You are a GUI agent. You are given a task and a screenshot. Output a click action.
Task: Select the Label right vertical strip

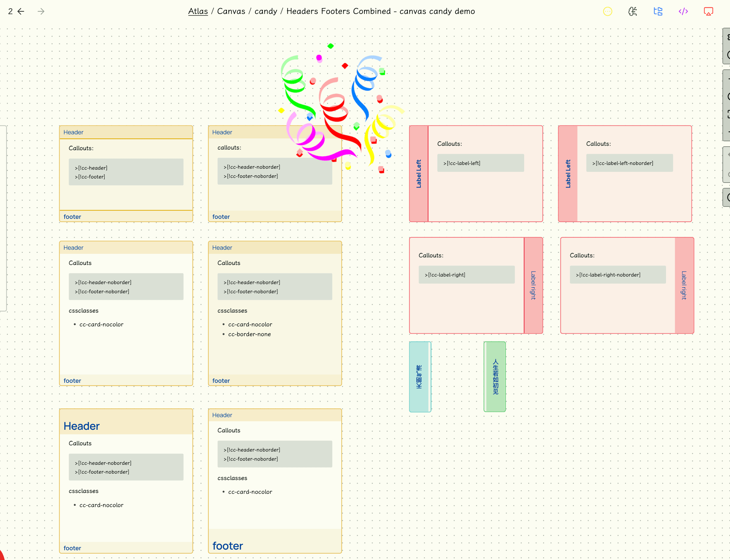(533, 285)
